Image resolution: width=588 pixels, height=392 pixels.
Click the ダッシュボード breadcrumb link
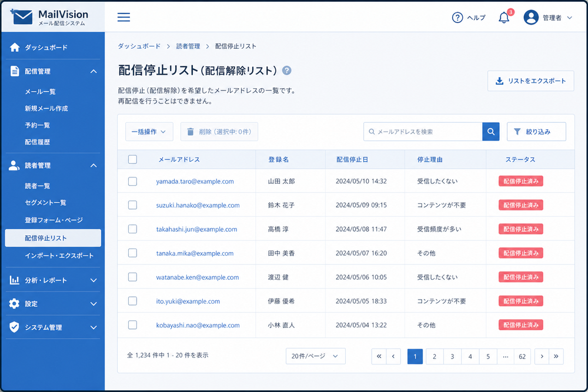coord(139,46)
